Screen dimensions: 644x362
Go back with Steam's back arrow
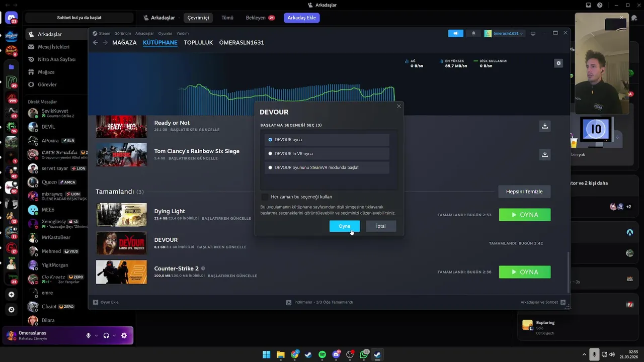96,43
